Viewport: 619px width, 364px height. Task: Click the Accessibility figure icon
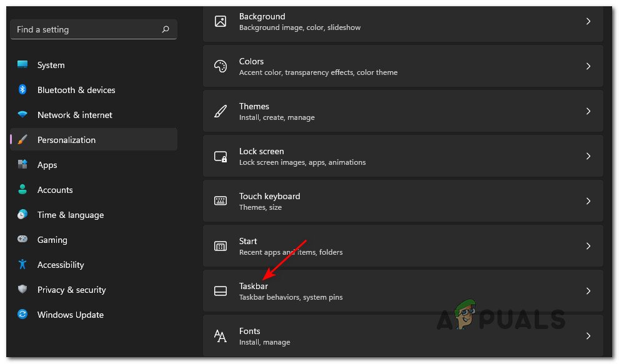click(22, 265)
